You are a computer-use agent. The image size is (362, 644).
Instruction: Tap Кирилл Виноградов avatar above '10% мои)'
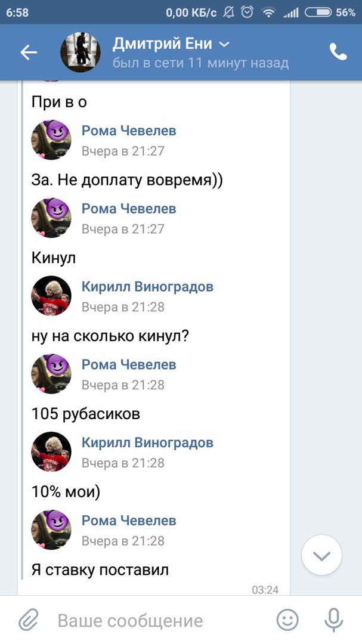(51, 451)
